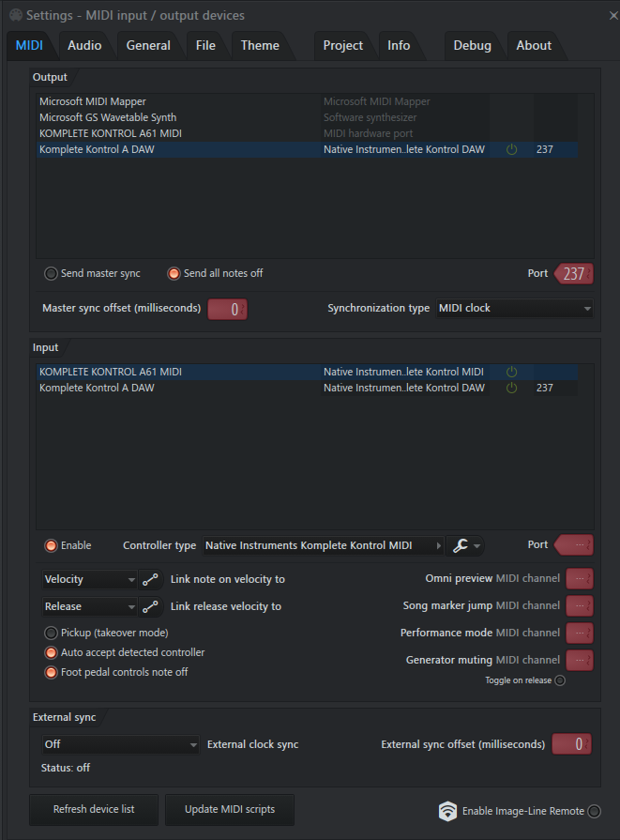
Task: Open the About tab
Action: coord(534,46)
